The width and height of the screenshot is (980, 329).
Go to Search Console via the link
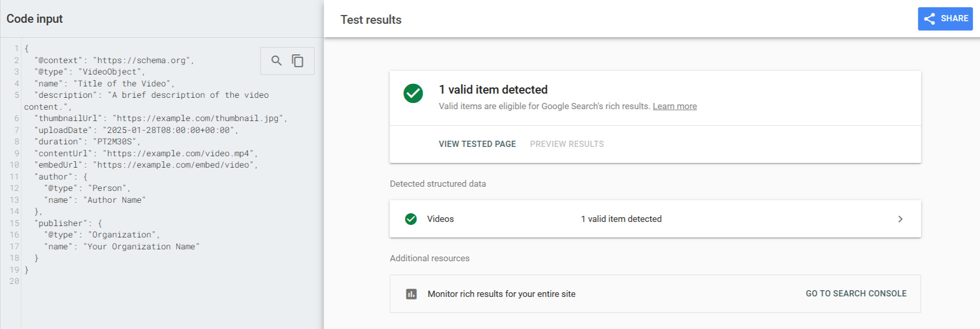click(x=855, y=293)
